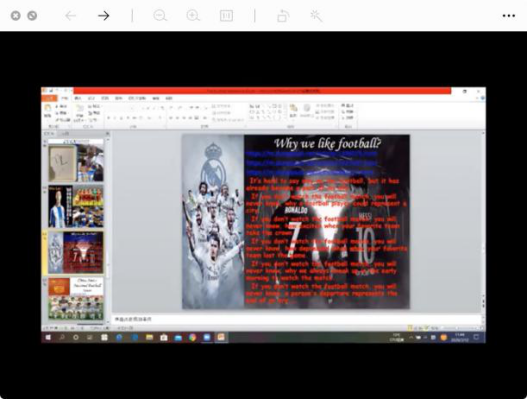Select the slide thumbnail with Argentina jersey
The image size is (527, 399).
(x=76, y=206)
